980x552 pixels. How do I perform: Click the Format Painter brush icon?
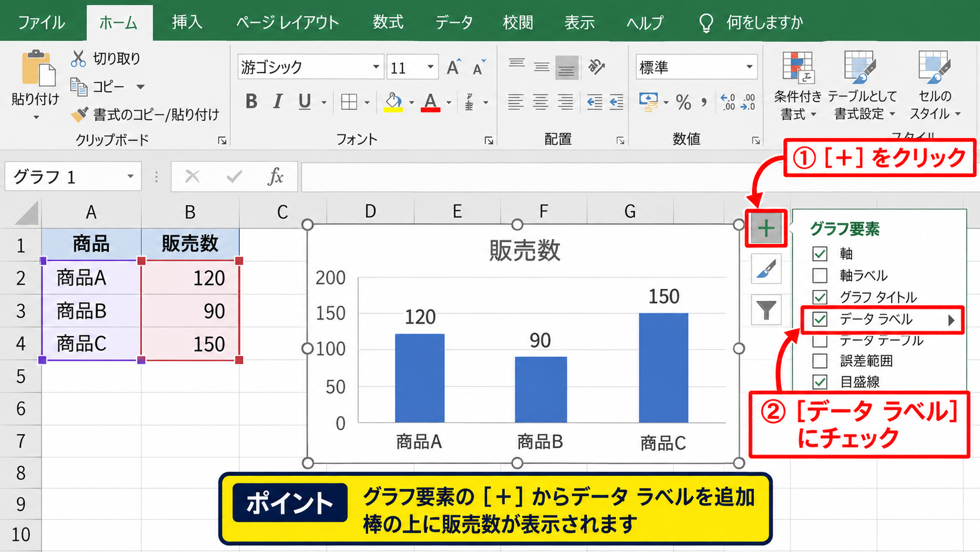tap(79, 114)
